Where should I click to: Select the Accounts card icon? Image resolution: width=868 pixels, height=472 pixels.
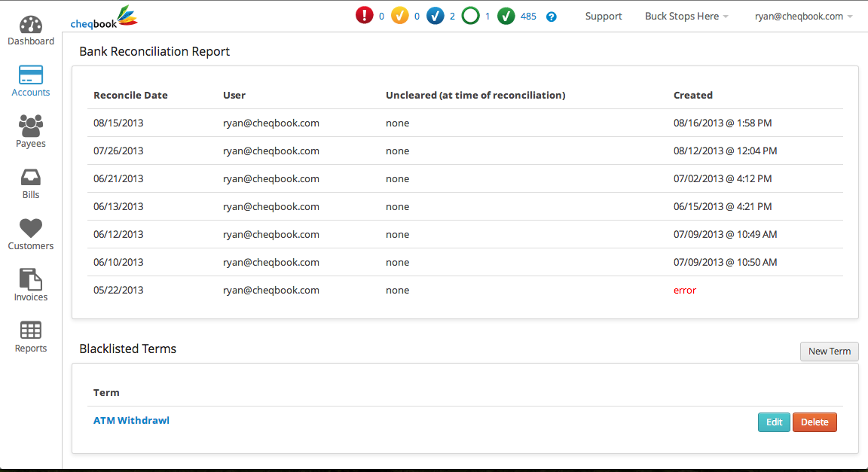(31, 75)
